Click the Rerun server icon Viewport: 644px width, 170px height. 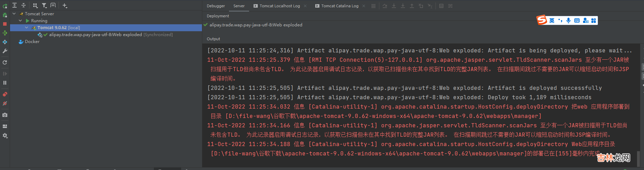pyautogui.click(x=5, y=6)
